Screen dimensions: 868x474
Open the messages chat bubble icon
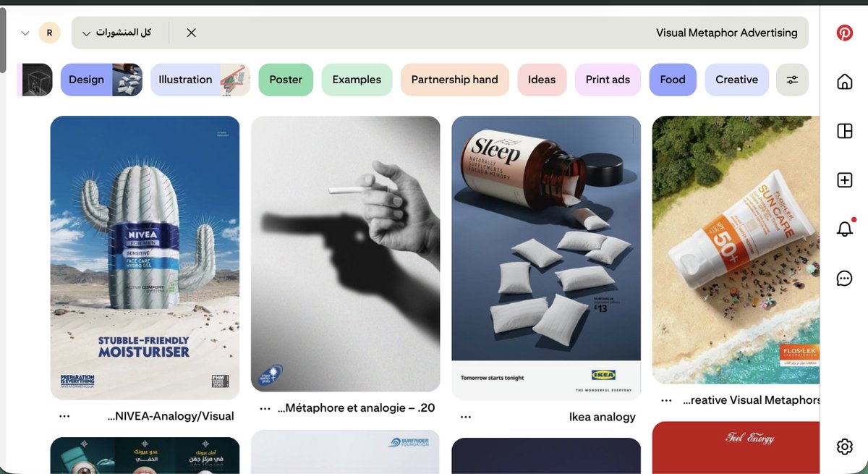pyautogui.click(x=844, y=279)
